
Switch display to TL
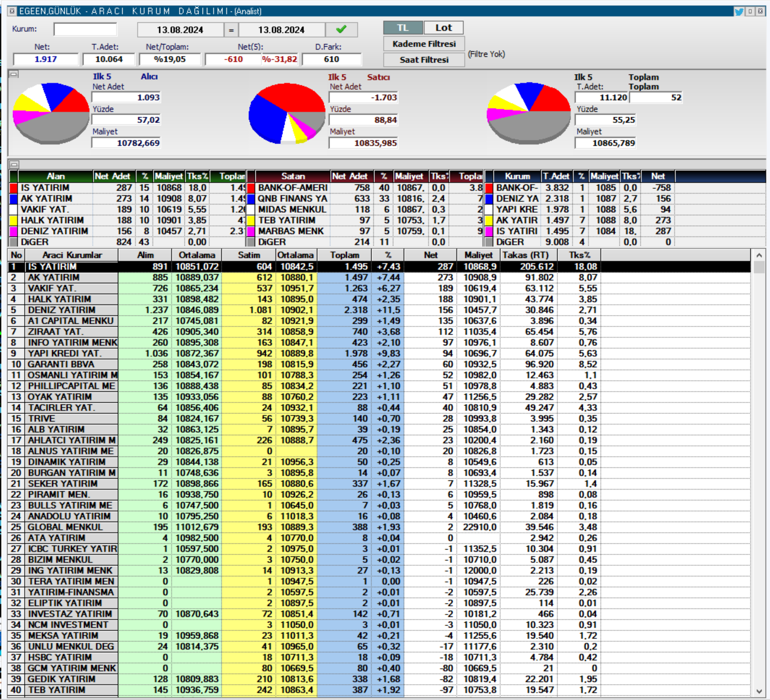pyautogui.click(x=403, y=28)
